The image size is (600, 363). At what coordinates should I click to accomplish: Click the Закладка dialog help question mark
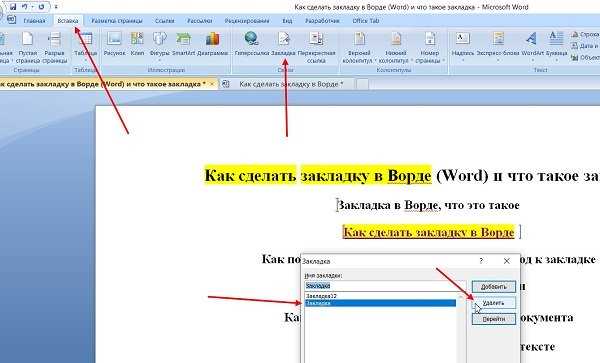pos(481,261)
